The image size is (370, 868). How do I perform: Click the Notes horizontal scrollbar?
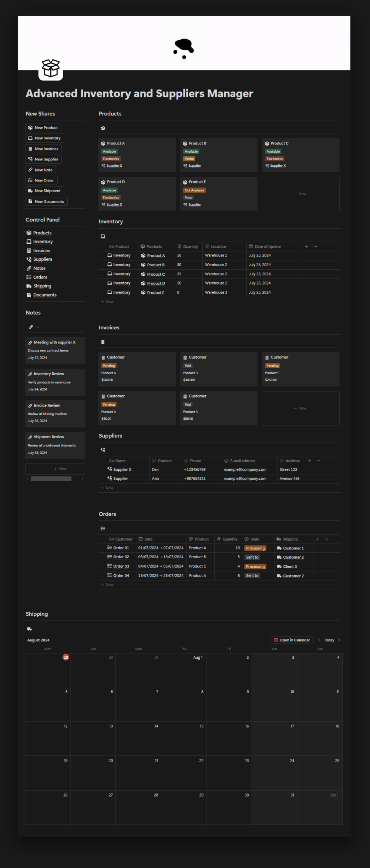[x=51, y=479]
